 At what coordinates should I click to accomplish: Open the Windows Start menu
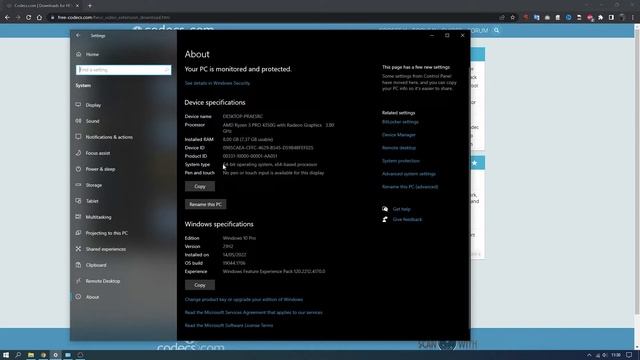pos(6,355)
